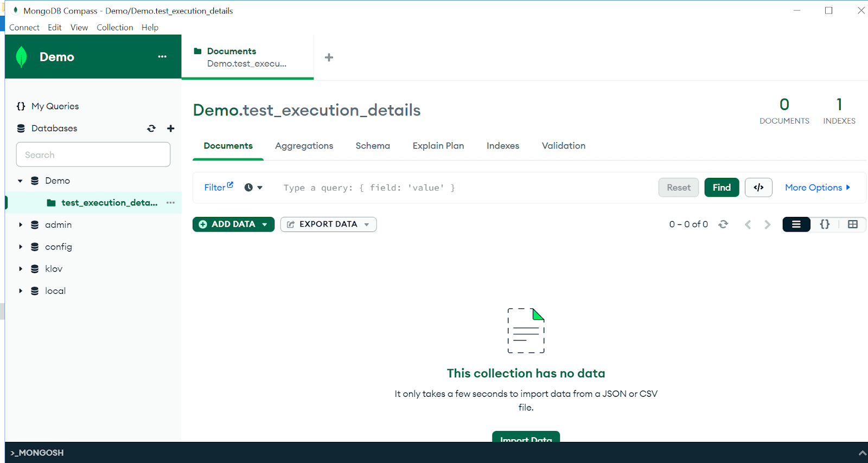Expand the klov database

pyautogui.click(x=21, y=269)
